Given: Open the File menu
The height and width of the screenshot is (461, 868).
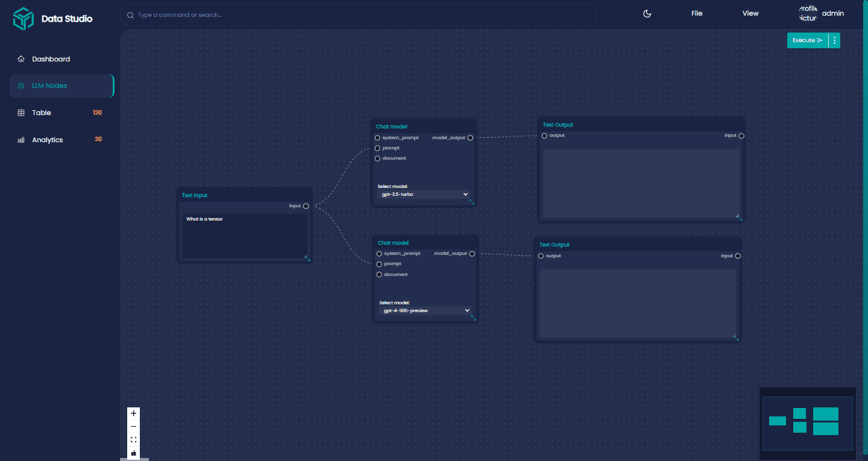Looking at the screenshot, I should coord(697,13).
